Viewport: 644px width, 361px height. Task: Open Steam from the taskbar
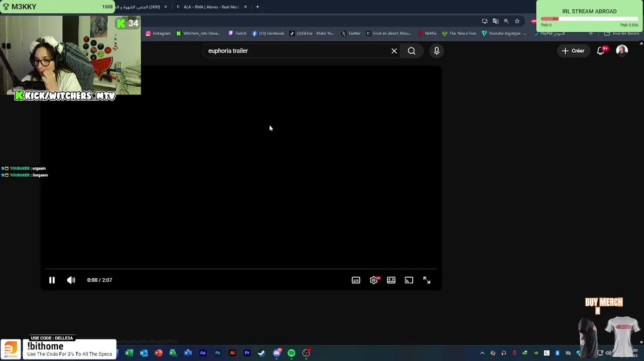(x=262, y=353)
